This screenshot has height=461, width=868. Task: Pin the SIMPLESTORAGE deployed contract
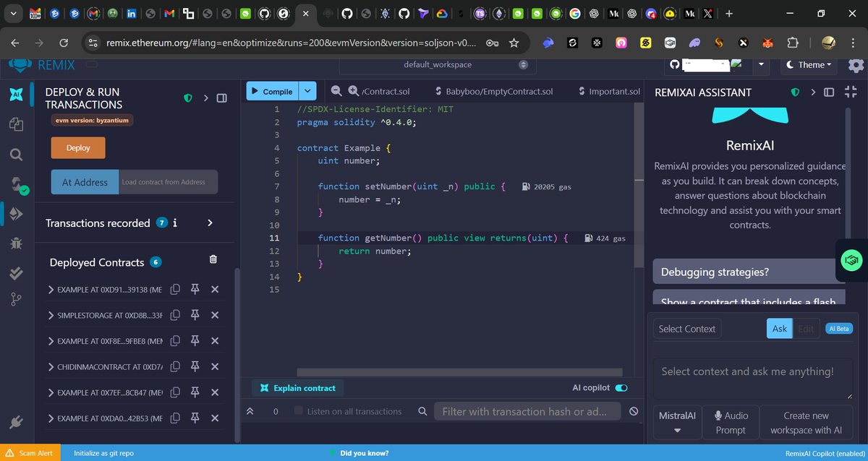pos(194,314)
